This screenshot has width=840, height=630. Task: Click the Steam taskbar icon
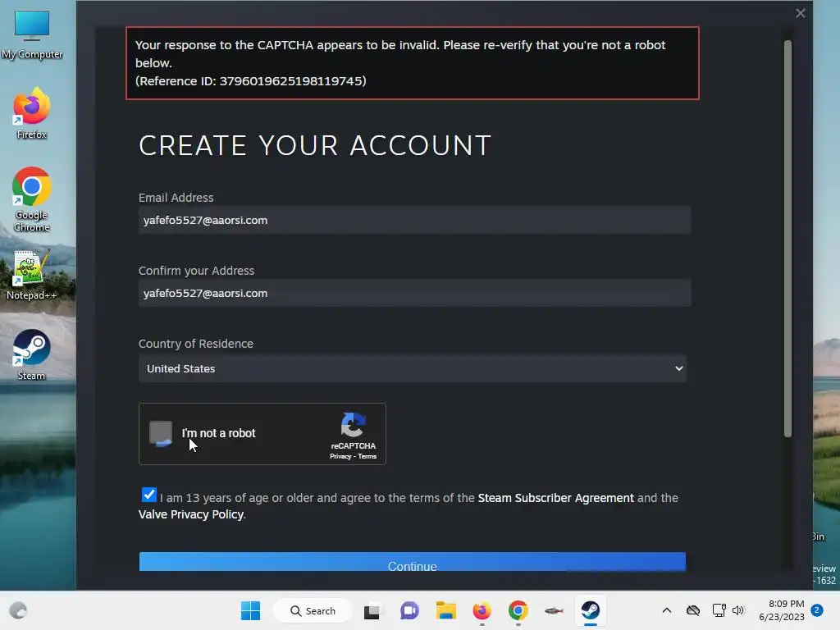click(591, 610)
